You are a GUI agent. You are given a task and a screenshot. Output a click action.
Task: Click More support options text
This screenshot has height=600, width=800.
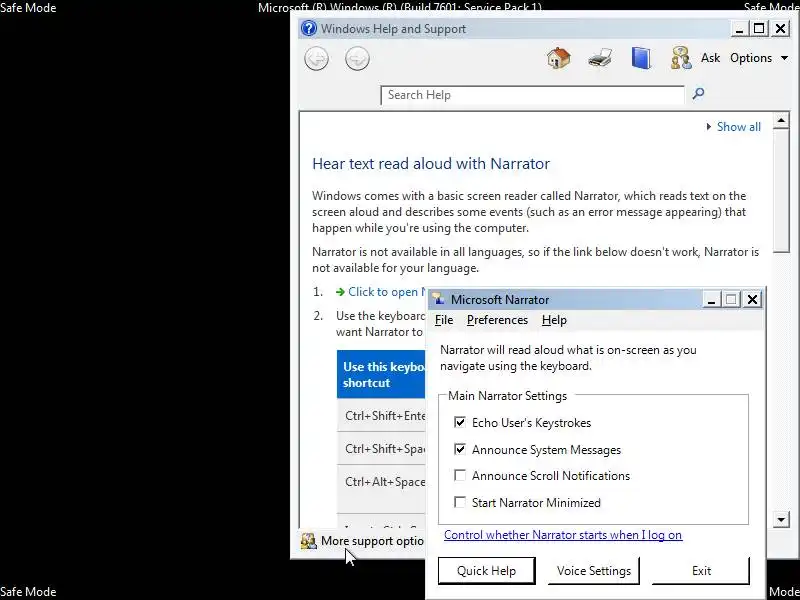[x=372, y=541]
